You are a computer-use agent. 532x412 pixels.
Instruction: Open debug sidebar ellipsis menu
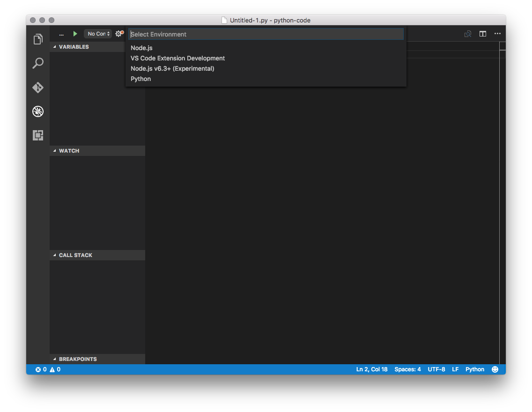click(x=61, y=34)
